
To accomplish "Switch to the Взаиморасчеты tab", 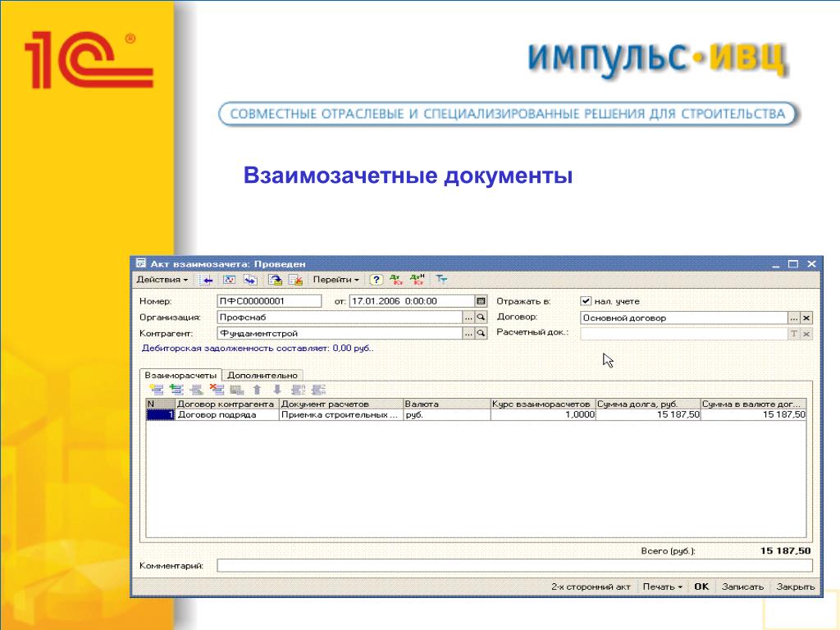I will 180,375.
